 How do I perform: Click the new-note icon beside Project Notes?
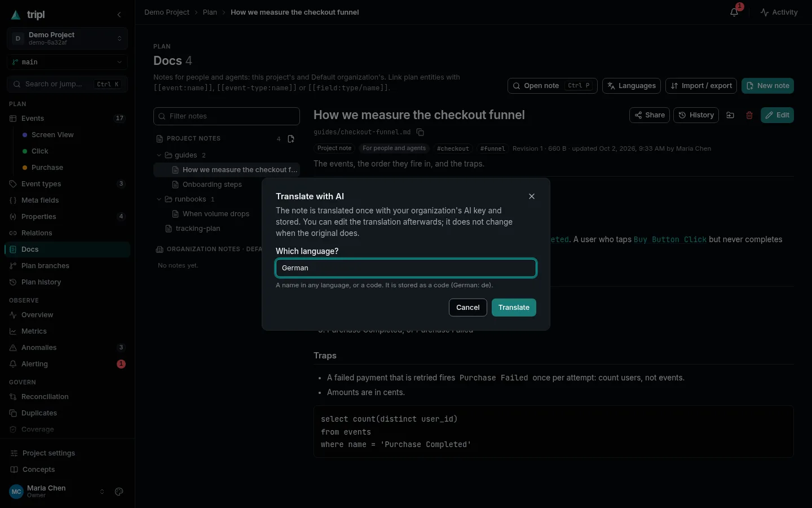coord(291,139)
